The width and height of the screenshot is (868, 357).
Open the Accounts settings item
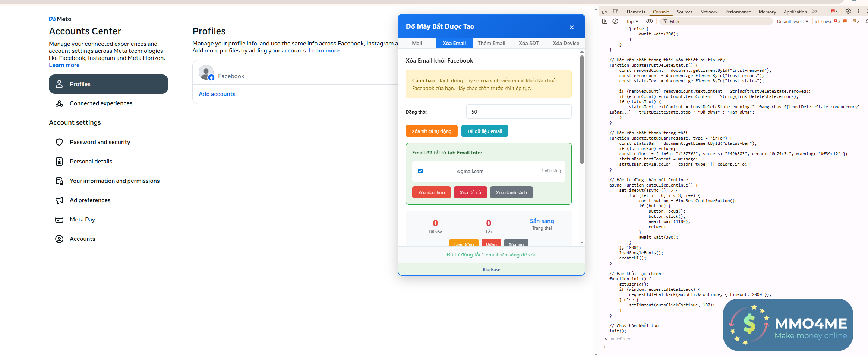(108, 239)
